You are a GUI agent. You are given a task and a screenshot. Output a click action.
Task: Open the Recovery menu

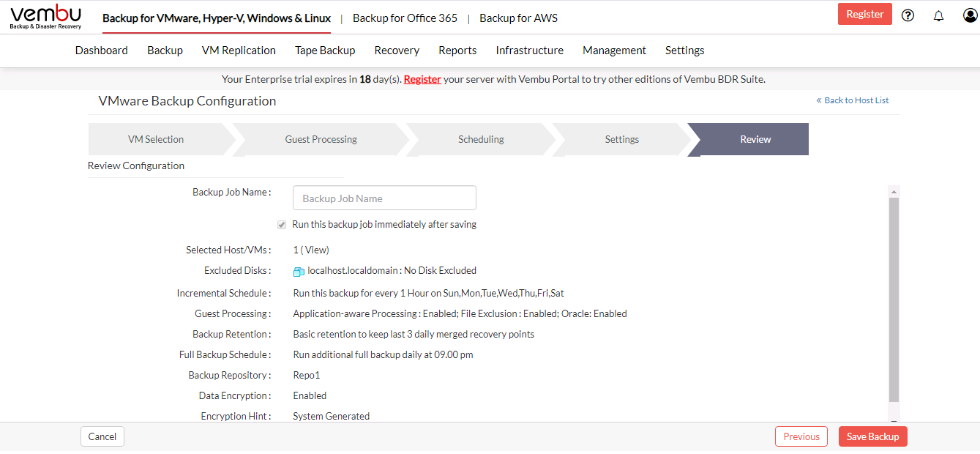[x=397, y=51]
